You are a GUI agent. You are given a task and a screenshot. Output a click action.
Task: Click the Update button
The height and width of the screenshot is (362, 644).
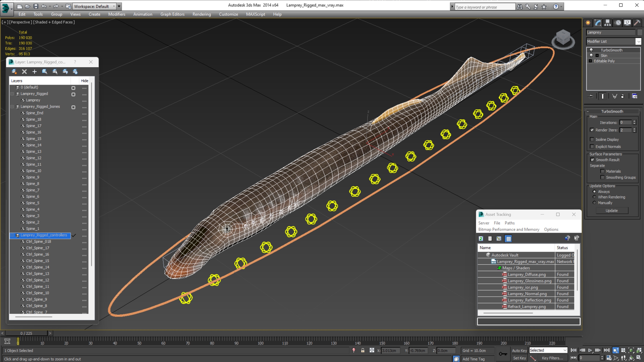coord(611,210)
